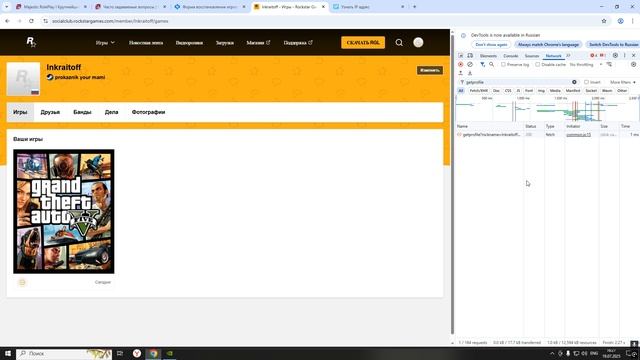Image resolution: width=640 pixels, height=360 pixels.
Task: Open the Дела profile tab
Action: (111, 112)
